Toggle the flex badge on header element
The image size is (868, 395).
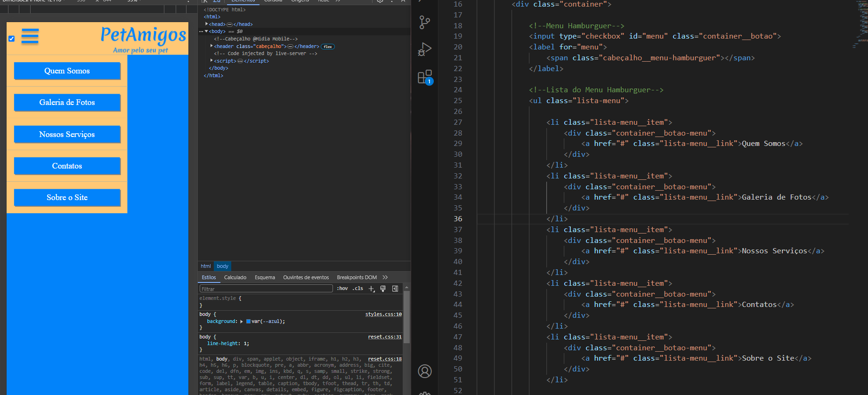point(328,47)
